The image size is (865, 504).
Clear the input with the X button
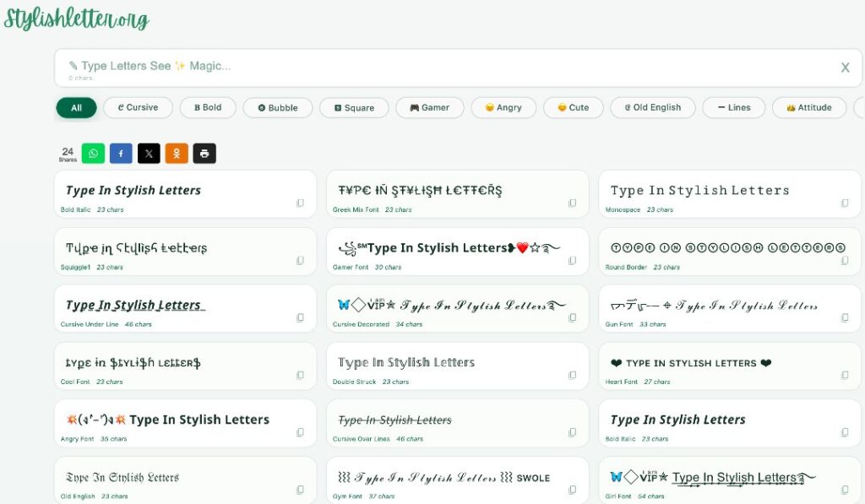[845, 68]
